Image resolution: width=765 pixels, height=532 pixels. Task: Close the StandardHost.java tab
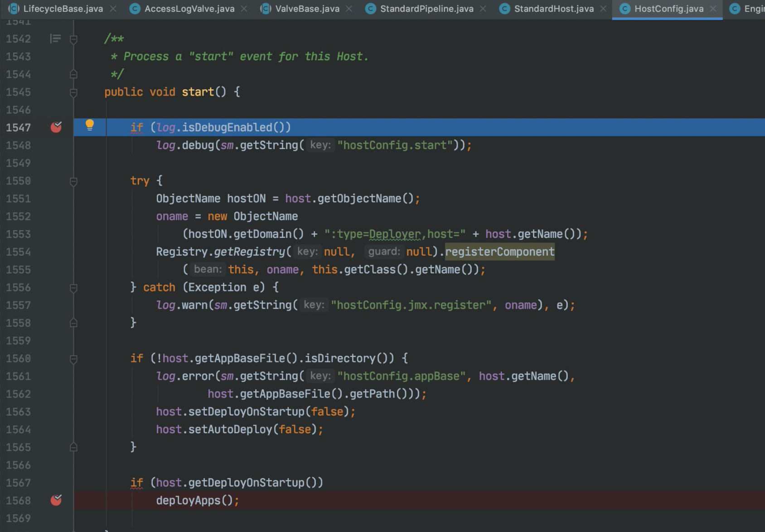pyautogui.click(x=603, y=9)
